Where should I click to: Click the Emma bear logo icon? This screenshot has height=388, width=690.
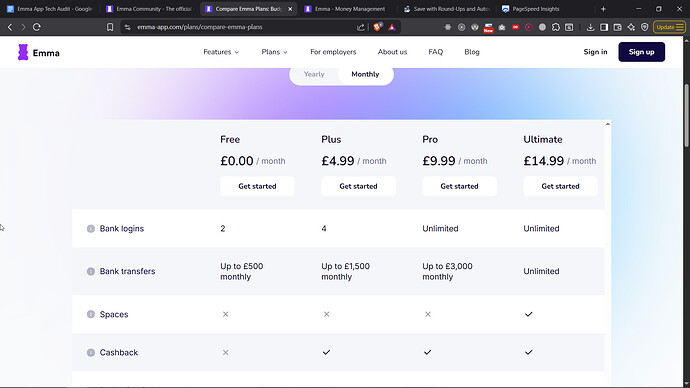[x=23, y=52]
